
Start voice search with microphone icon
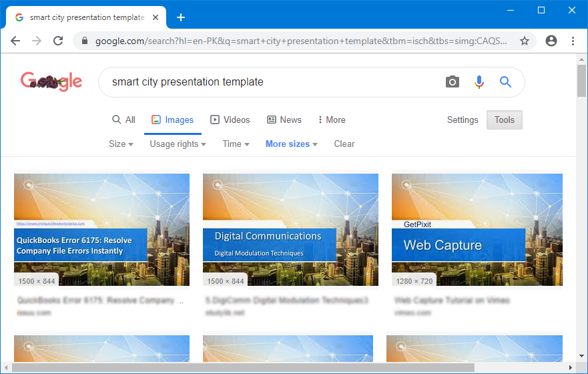pos(479,82)
